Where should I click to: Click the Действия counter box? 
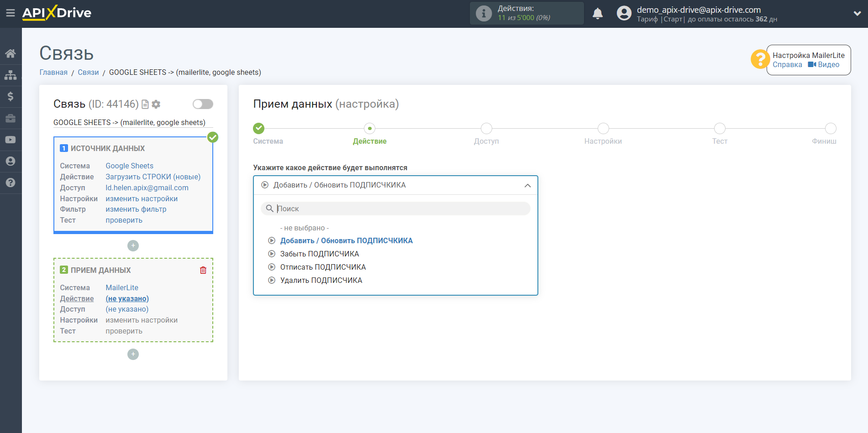click(x=526, y=13)
